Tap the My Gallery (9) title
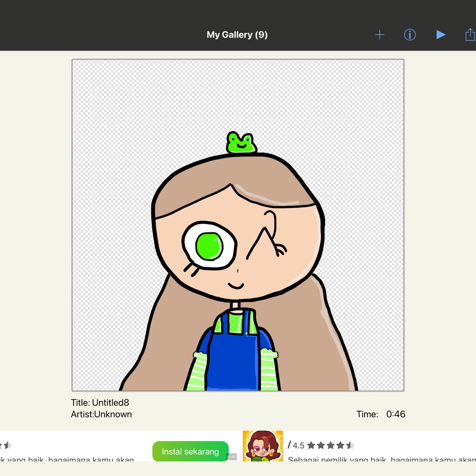 point(237,34)
